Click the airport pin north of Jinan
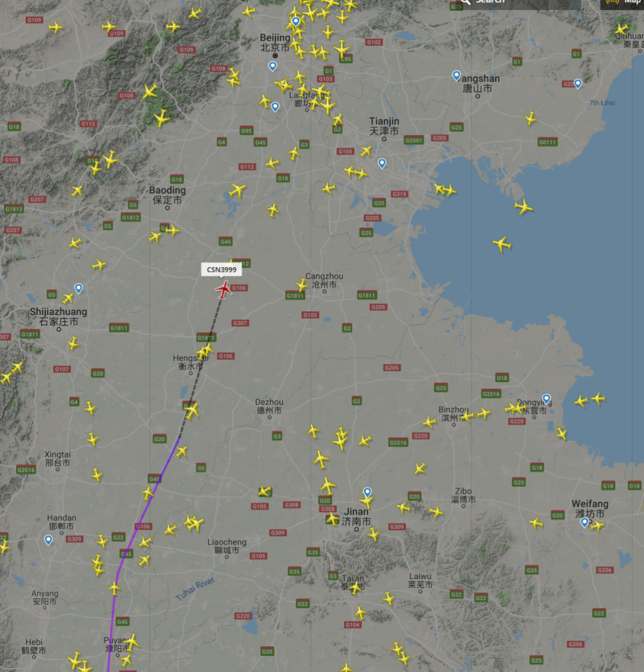Viewport: 644px width, 672px height. click(x=367, y=492)
